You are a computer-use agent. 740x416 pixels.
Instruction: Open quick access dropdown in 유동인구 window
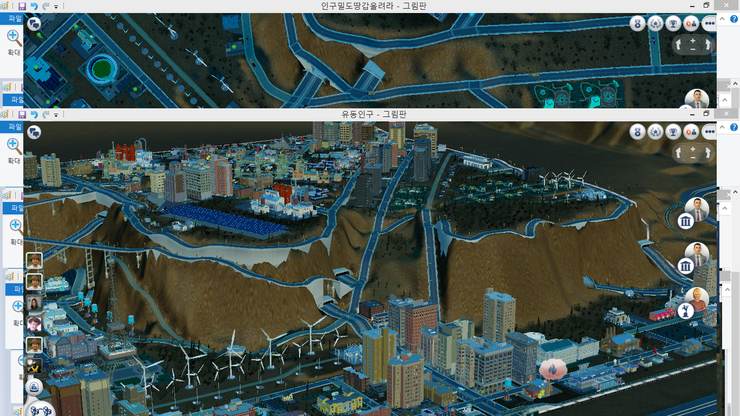tap(56, 115)
